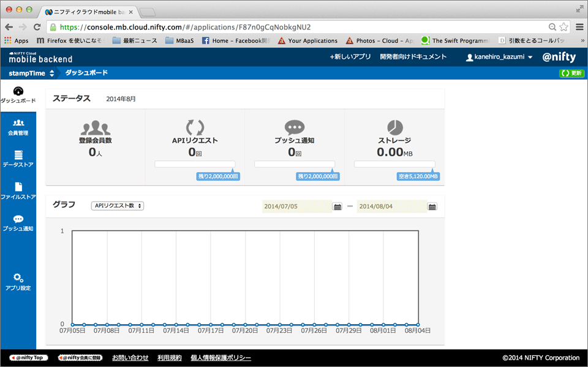Image resolution: width=588 pixels, height=367 pixels.
Task: Bookmark page with the star icon
Action: click(x=563, y=27)
